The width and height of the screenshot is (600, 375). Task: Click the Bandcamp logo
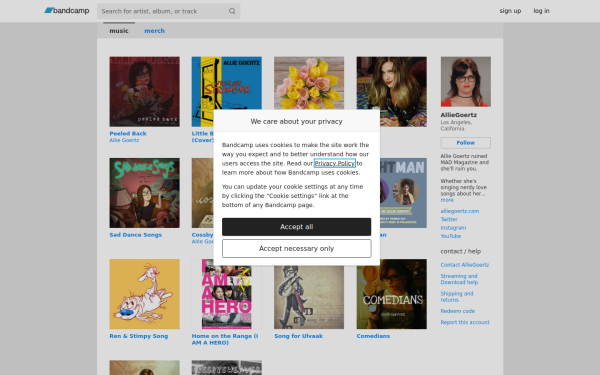[67, 11]
